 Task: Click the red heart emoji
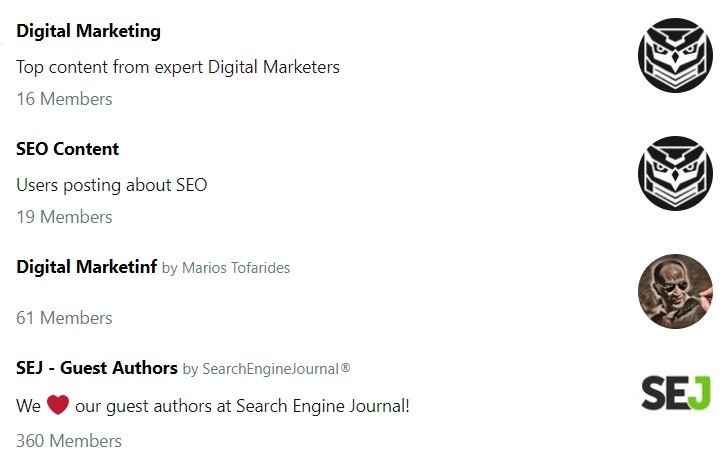58,406
